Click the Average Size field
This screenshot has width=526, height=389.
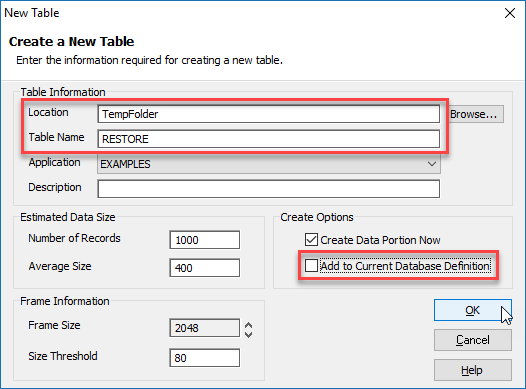click(205, 268)
